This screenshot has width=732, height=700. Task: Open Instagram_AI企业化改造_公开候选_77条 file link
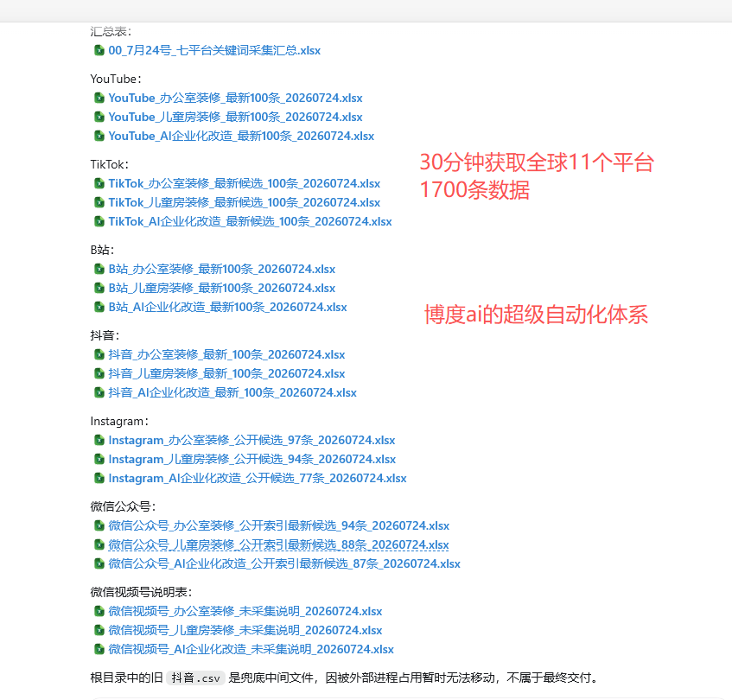(258, 479)
